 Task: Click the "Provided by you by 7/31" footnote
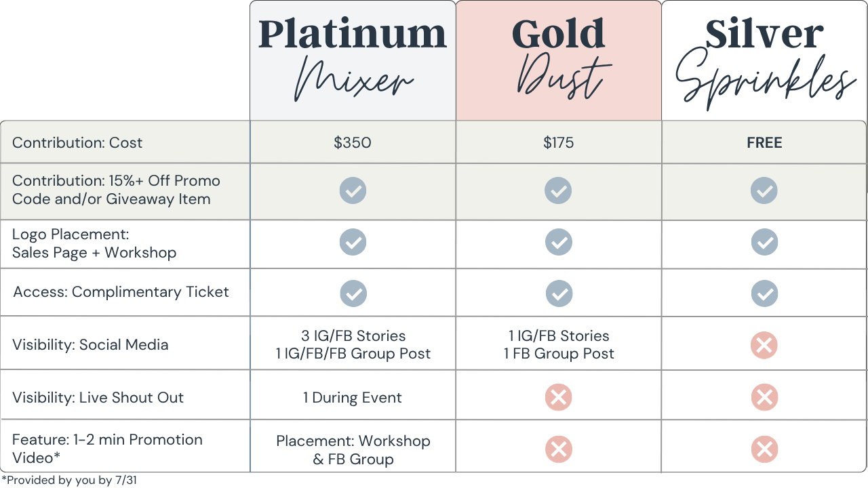coord(69,481)
